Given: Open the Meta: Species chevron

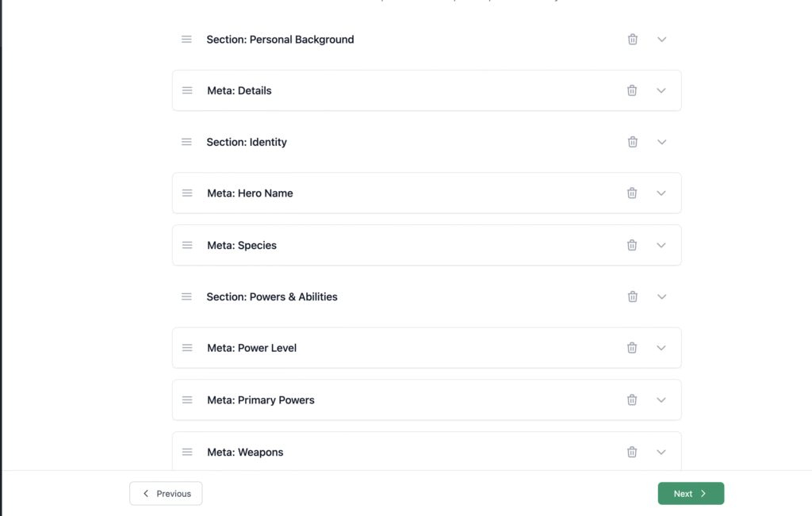Looking at the screenshot, I should pos(661,246).
